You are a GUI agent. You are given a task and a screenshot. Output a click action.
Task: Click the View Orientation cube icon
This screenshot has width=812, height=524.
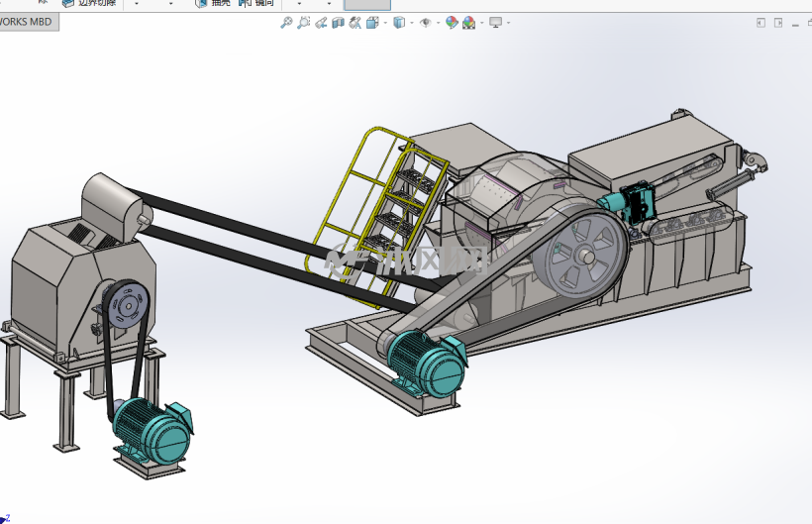pyautogui.click(x=372, y=23)
